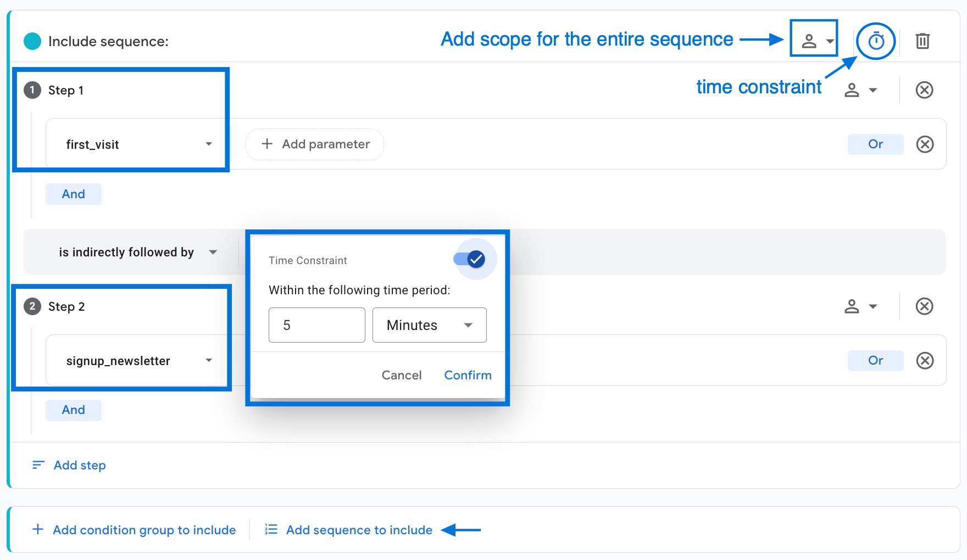Screen dimensions: 967x560
Task: Click 'Within the following time period' text
Action: pyautogui.click(x=359, y=290)
